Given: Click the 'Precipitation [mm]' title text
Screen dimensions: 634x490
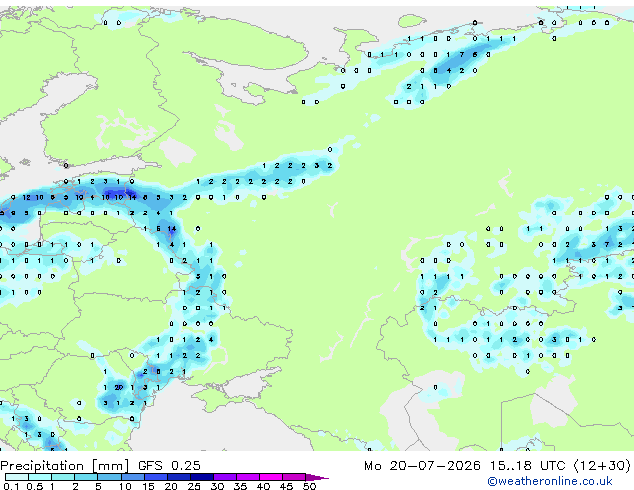Looking at the screenshot, I should tap(64, 466).
